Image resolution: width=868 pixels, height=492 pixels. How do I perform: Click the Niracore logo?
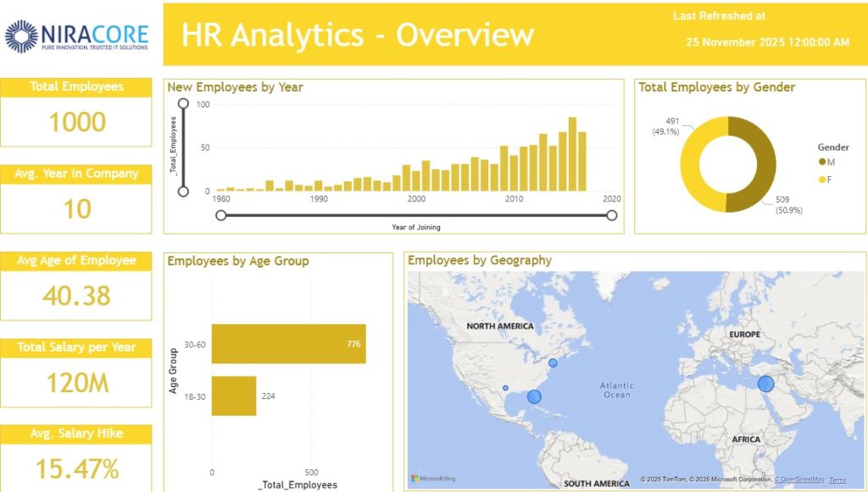[76, 36]
